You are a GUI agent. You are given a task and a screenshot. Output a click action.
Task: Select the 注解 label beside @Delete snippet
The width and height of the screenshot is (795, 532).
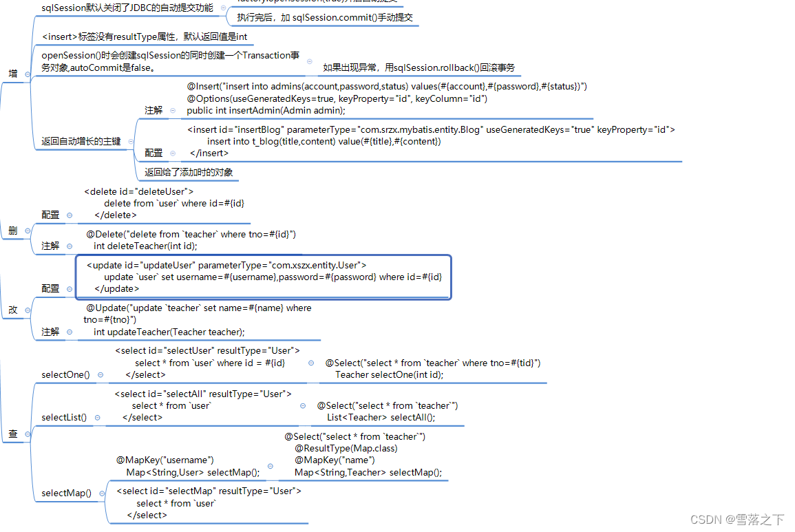(50, 246)
